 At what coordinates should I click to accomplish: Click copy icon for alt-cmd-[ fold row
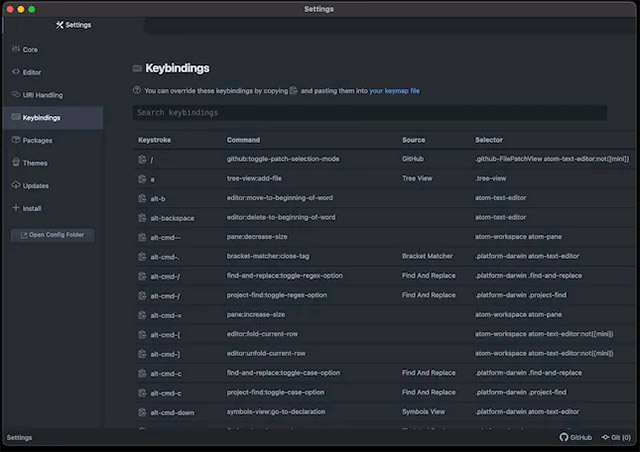[142, 334]
